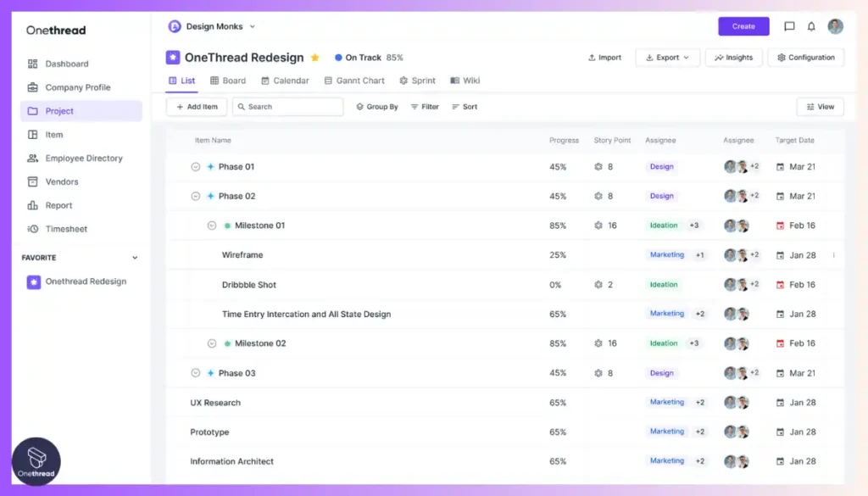Image resolution: width=868 pixels, height=496 pixels.
Task: Click the Import button
Action: pos(604,58)
